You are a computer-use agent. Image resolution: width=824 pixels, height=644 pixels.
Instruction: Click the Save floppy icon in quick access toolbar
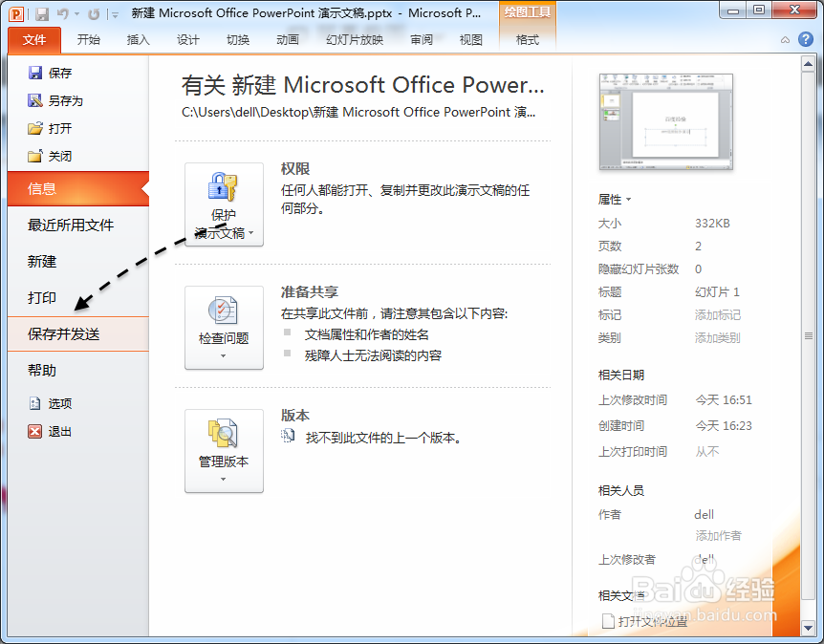(42, 14)
